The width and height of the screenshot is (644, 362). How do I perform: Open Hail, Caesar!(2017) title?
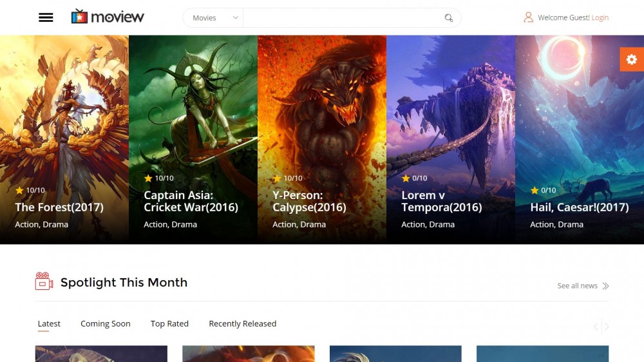[x=580, y=207]
